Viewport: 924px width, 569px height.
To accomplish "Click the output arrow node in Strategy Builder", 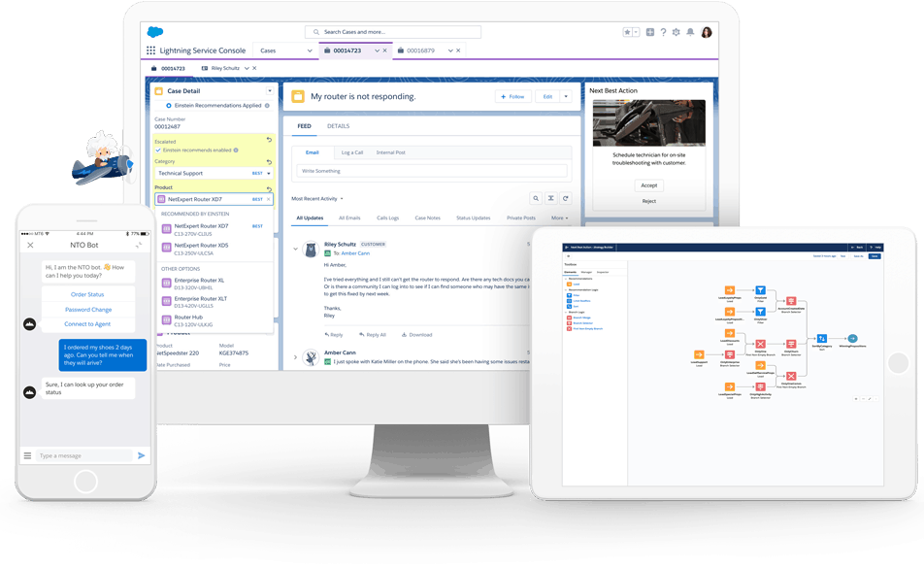I will [x=853, y=339].
